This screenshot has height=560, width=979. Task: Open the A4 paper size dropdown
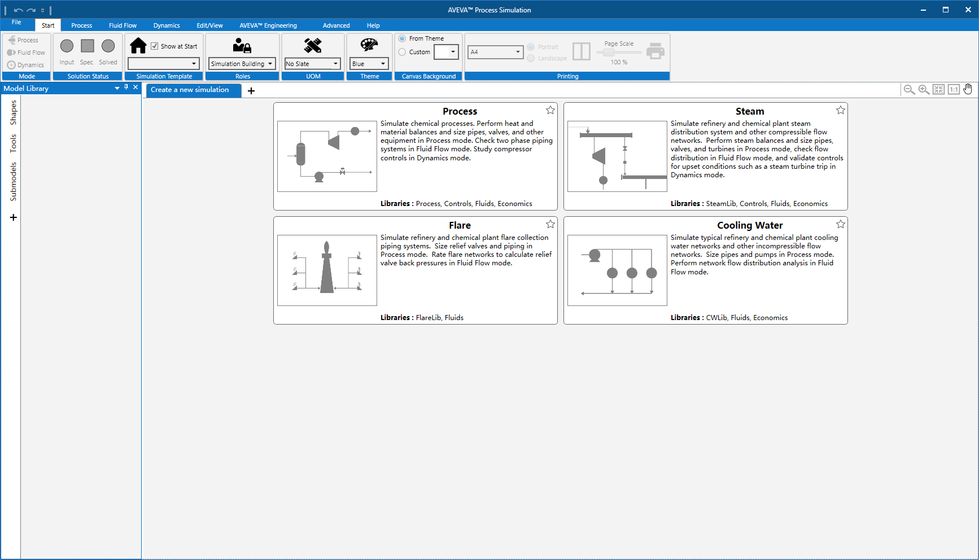tap(496, 52)
